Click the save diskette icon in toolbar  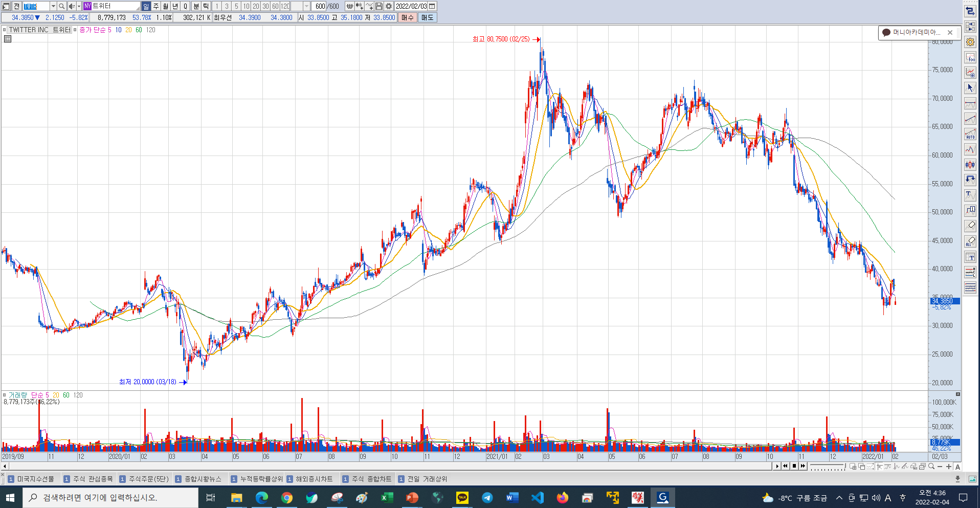(379, 6)
